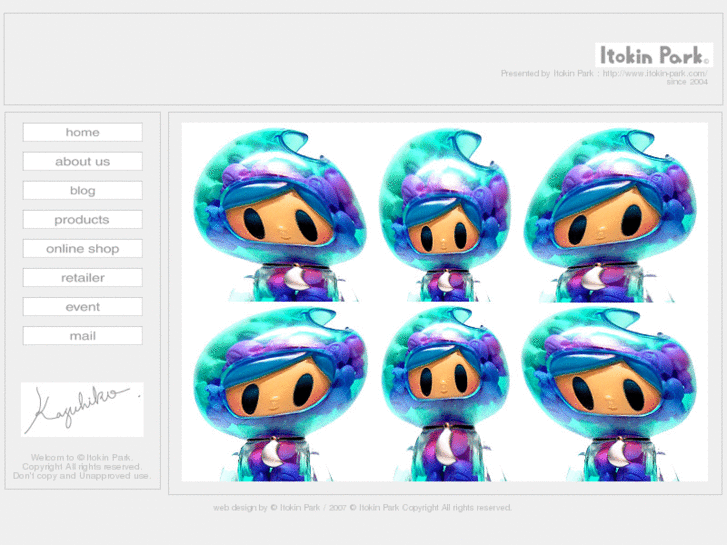
Task: Visit the online shop
Action: point(83,249)
